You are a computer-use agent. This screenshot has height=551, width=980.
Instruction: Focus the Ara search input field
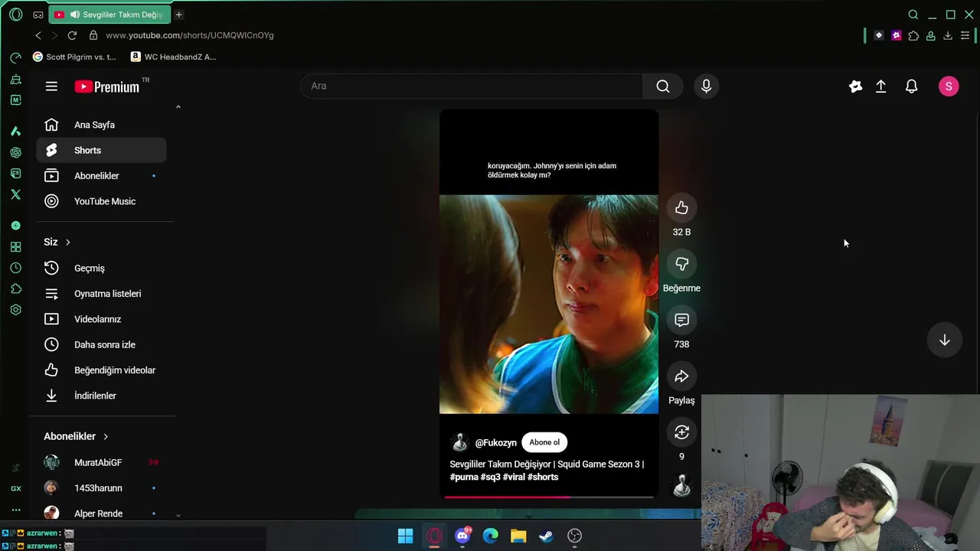point(472,86)
